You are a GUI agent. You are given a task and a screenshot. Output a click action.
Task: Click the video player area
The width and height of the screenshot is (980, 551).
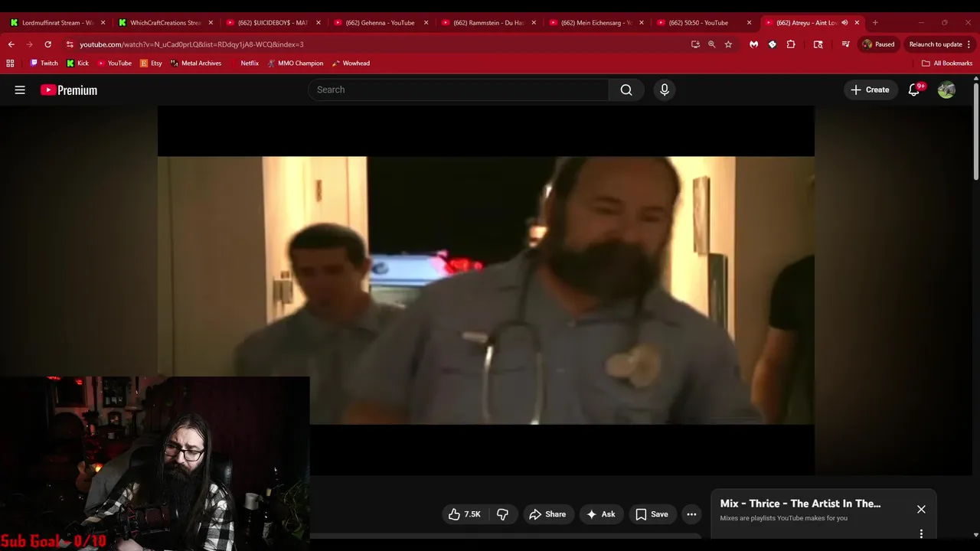point(485,290)
